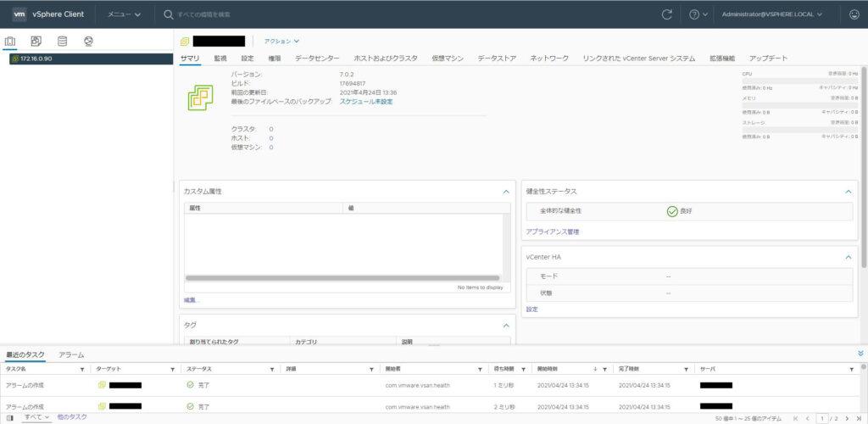
Task: Collapse the カスタム属性 panel
Action: click(505, 192)
